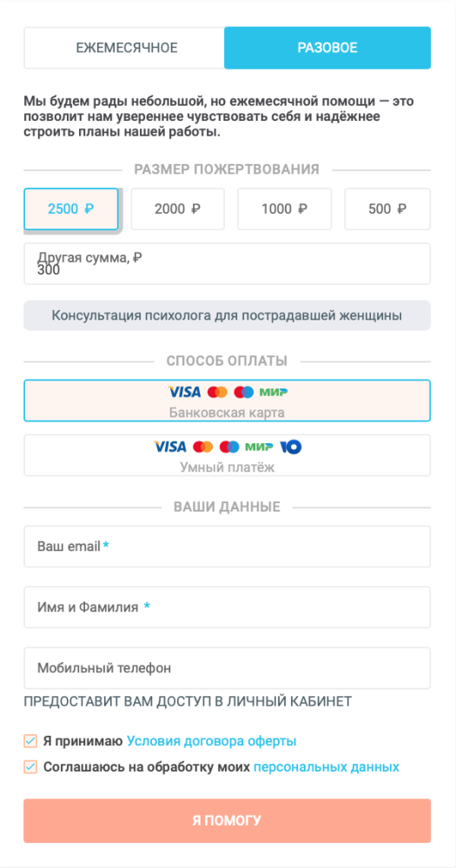This screenshot has width=456, height=868.
Task: Click the VISA logo in Умный платёж option
Action: click(x=169, y=447)
